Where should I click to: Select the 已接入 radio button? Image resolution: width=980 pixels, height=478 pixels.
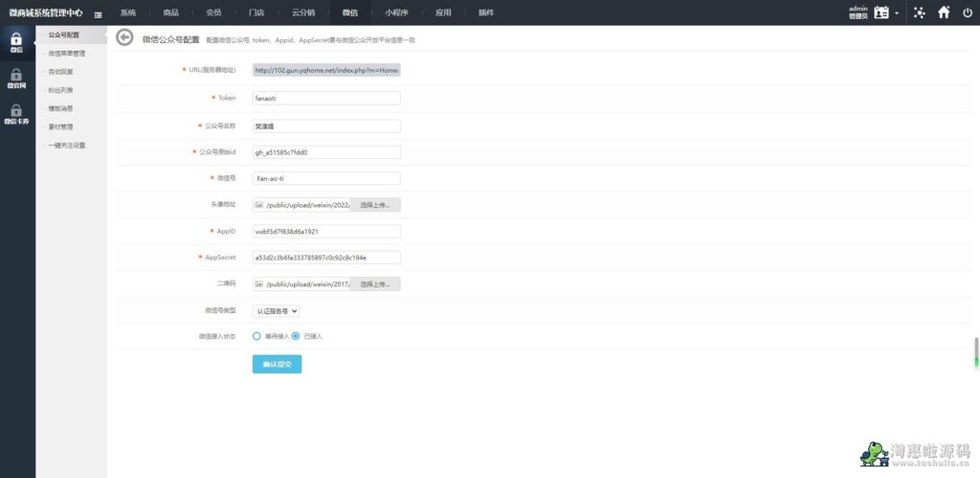coord(296,336)
